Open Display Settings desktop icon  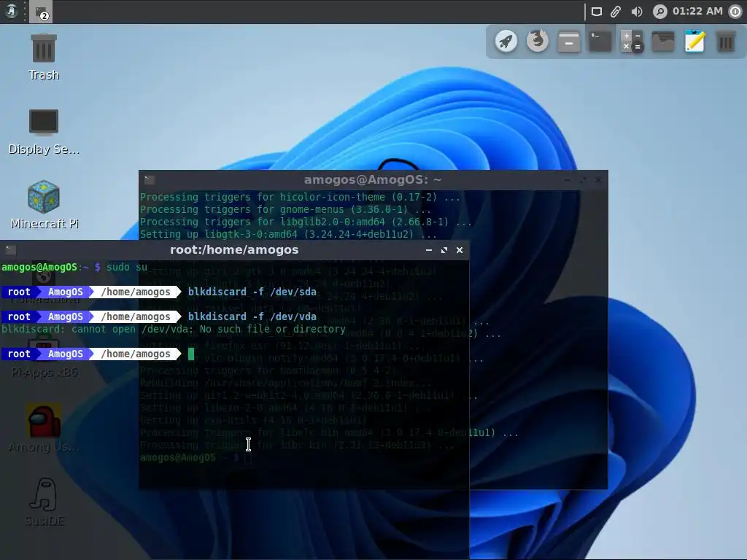pyautogui.click(x=43, y=132)
